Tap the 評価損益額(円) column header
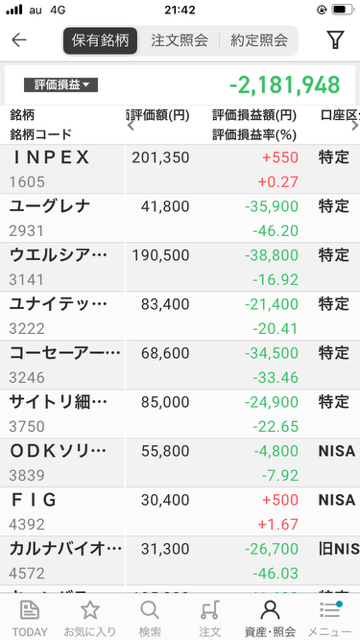This screenshot has width=360, height=640. pyautogui.click(x=254, y=116)
